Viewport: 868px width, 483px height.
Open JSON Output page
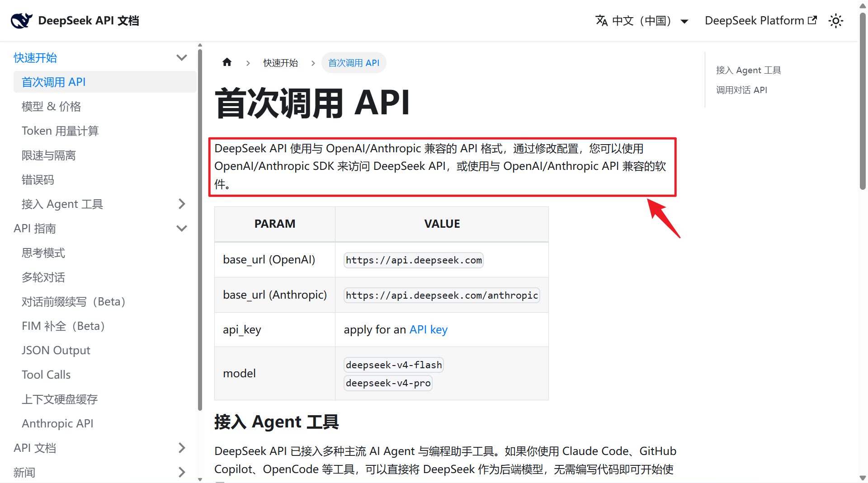pyautogui.click(x=56, y=351)
